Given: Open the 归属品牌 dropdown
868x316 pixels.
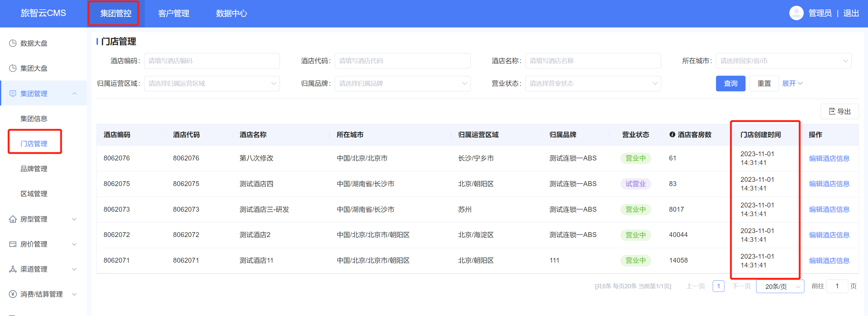Looking at the screenshot, I should pos(402,83).
